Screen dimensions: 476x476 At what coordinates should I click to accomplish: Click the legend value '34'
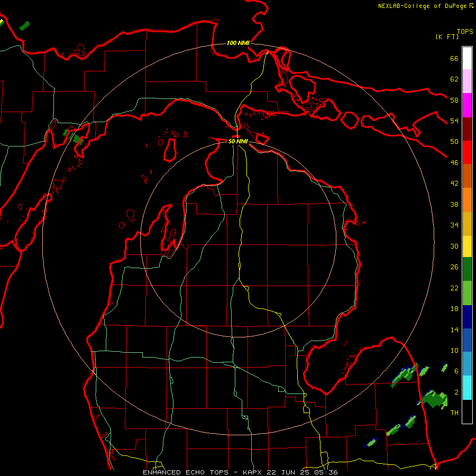[454, 225]
